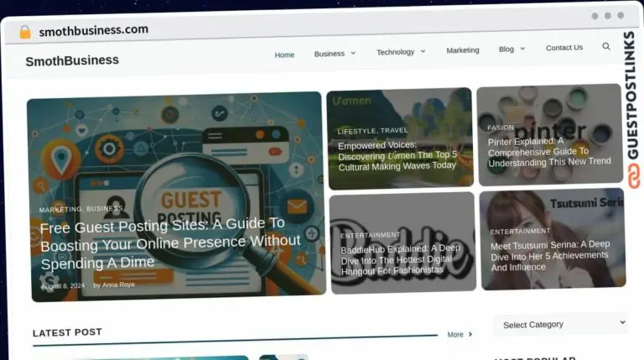Image resolution: width=644 pixels, height=360 pixels.
Task: Open the Select Category dropdown
Action: (x=560, y=324)
